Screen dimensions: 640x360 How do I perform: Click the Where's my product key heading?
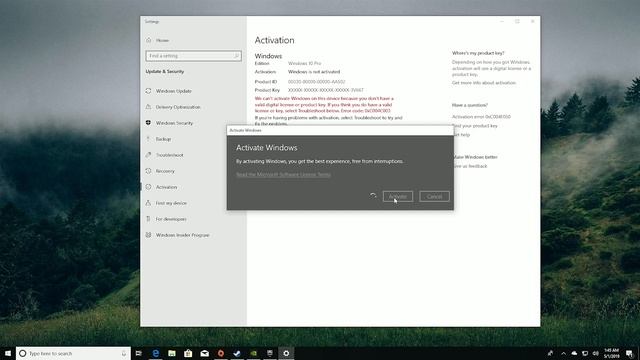click(x=478, y=53)
